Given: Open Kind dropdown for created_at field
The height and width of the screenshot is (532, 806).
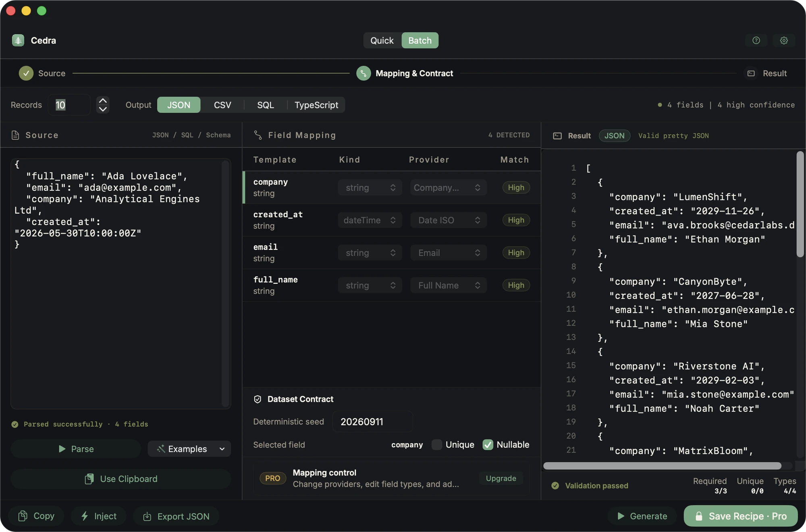Looking at the screenshot, I should coord(370,220).
